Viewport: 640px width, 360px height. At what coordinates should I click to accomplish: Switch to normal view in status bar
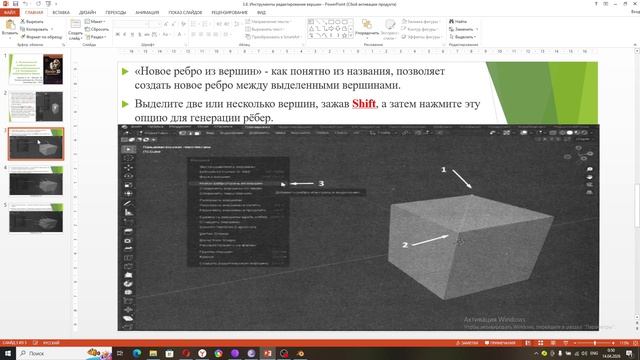tap(528, 343)
